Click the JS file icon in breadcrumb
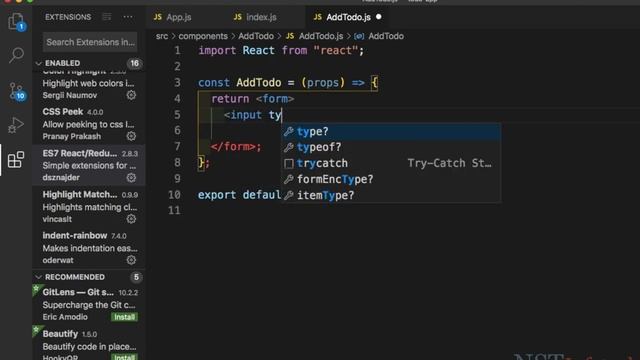Screen dimensions: 640x360 pos(290,36)
